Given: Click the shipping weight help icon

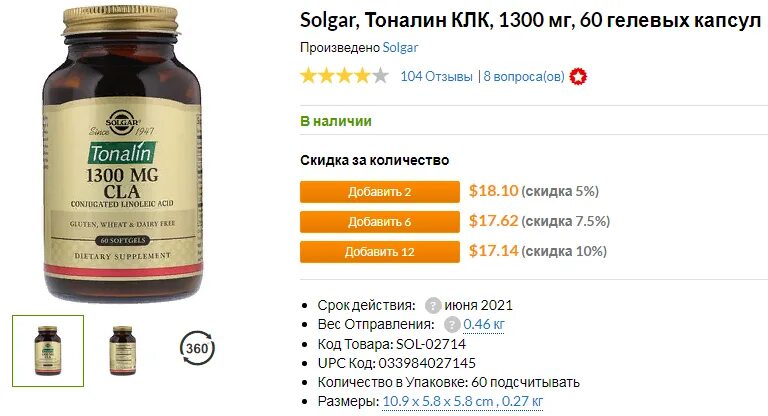Looking at the screenshot, I should click(452, 324).
